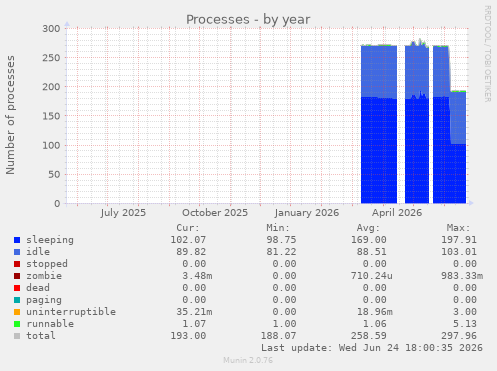
Task: Click idle average value 88.51
Action: (x=372, y=252)
